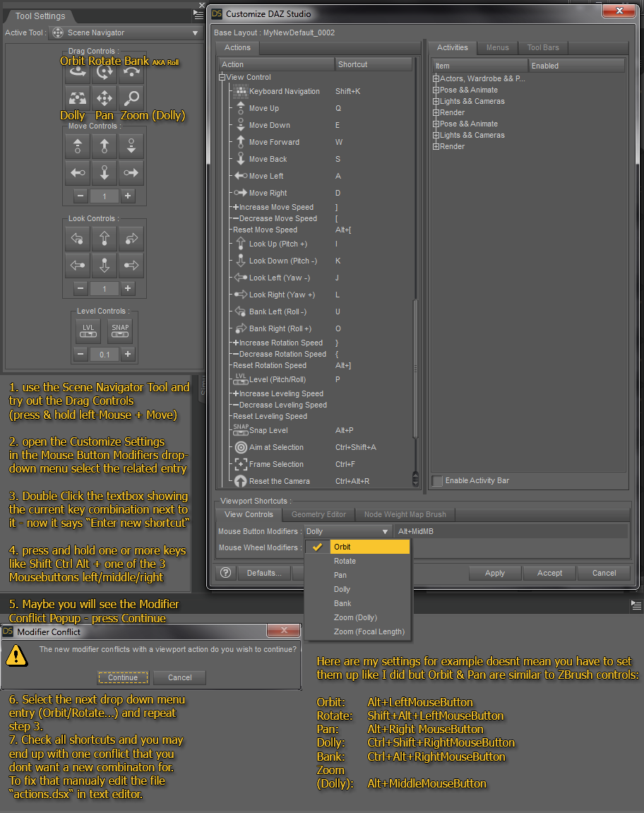Open the Active Tool Scene Navigator dropdown
Screen dimensions: 644x813
[x=125, y=32]
